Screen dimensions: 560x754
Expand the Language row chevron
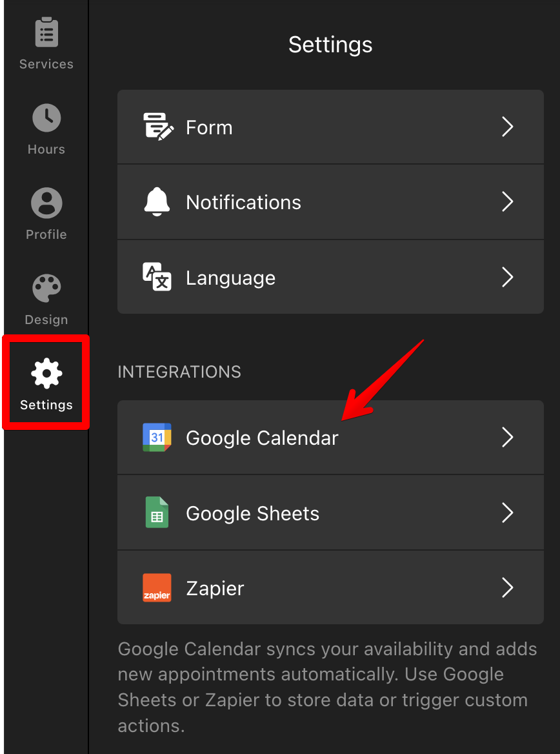tap(508, 278)
